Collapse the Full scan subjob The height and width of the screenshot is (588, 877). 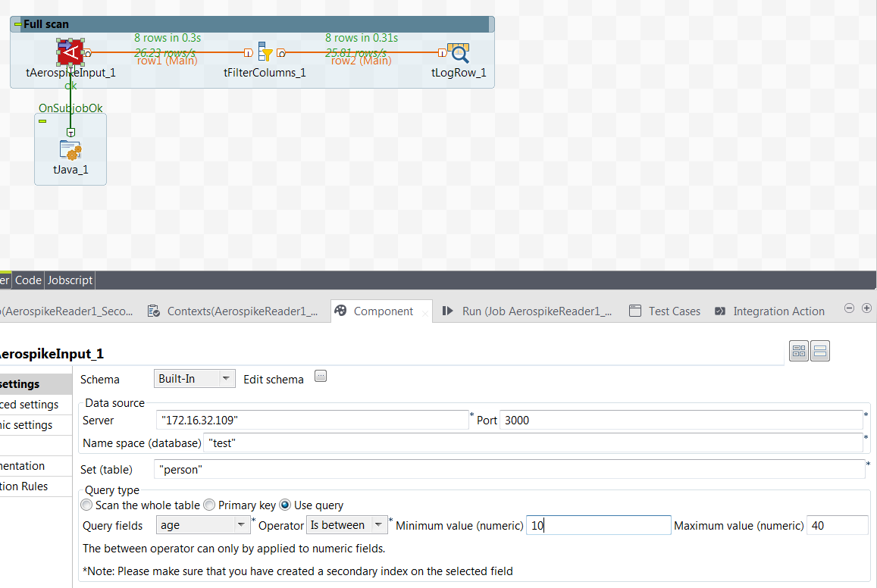(x=18, y=24)
